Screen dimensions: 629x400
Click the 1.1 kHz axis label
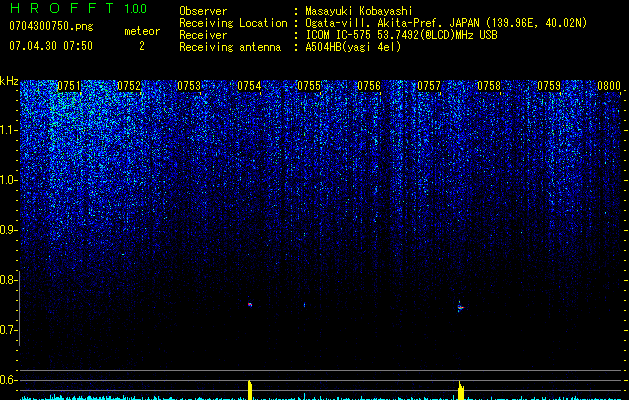8,130
